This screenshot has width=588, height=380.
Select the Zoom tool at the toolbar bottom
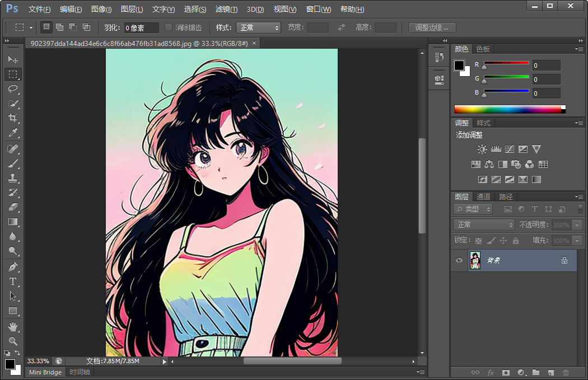[13, 342]
